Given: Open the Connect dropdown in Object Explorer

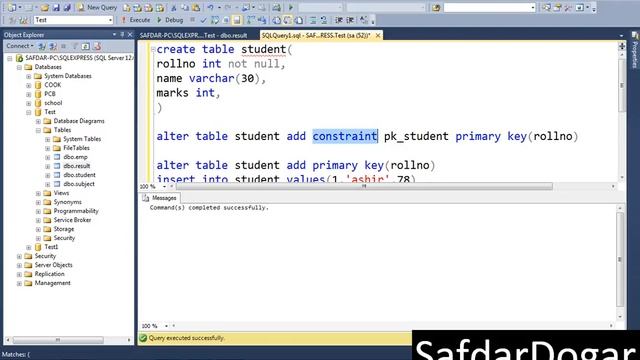Looking at the screenshot, I should 20,46.
